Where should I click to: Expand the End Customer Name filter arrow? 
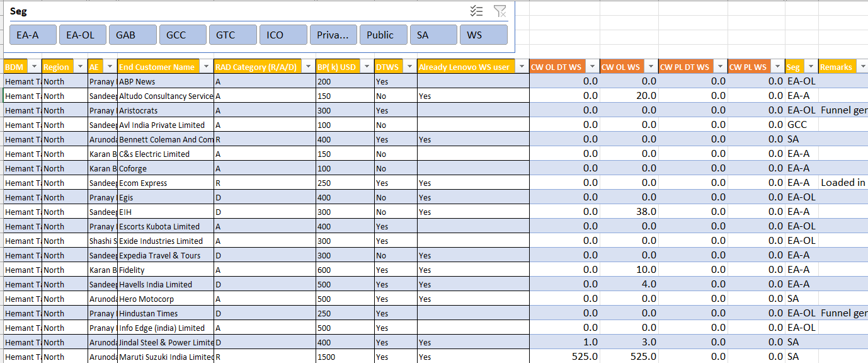(205, 67)
